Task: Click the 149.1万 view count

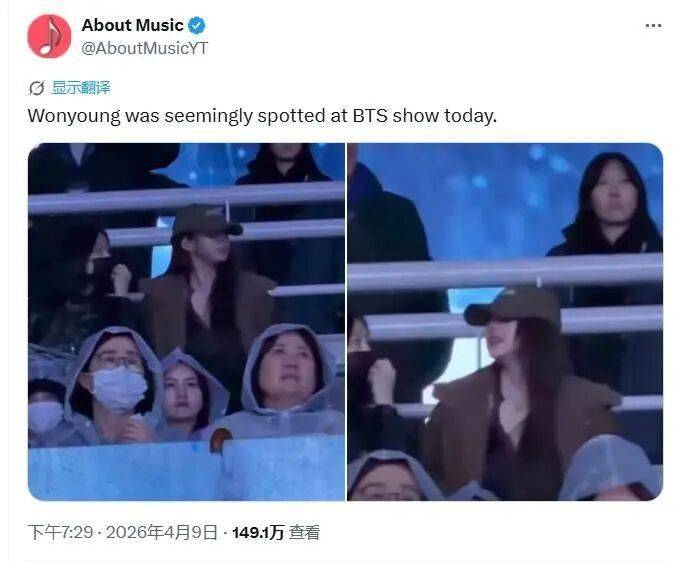Action: coord(258,533)
